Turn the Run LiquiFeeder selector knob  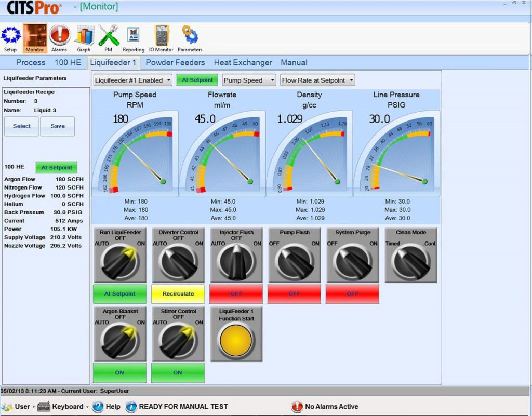point(120,261)
